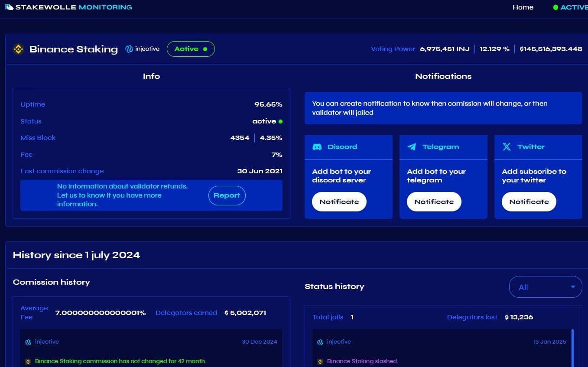Click voting power 6,975,451 INJ

click(x=445, y=49)
